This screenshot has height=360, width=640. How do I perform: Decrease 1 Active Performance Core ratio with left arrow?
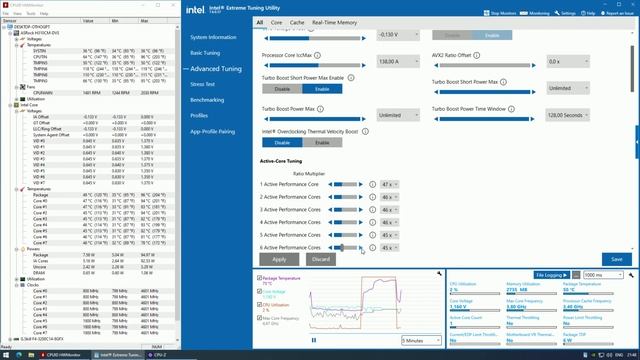pyautogui.click(x=330, y=184)
